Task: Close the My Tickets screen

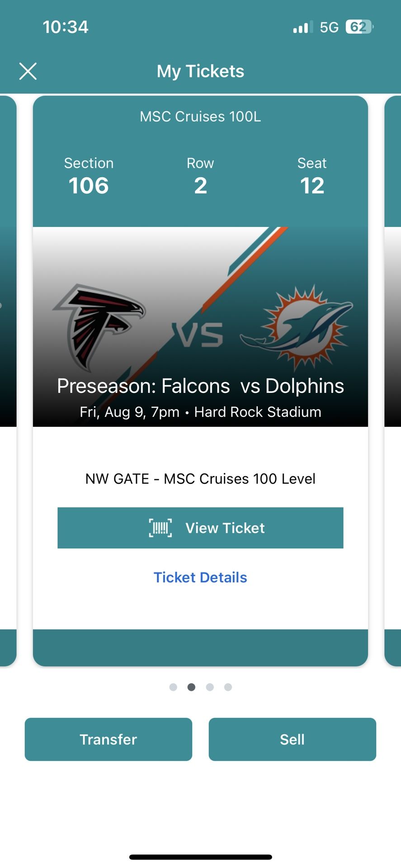Action: [x=28, y=71]
